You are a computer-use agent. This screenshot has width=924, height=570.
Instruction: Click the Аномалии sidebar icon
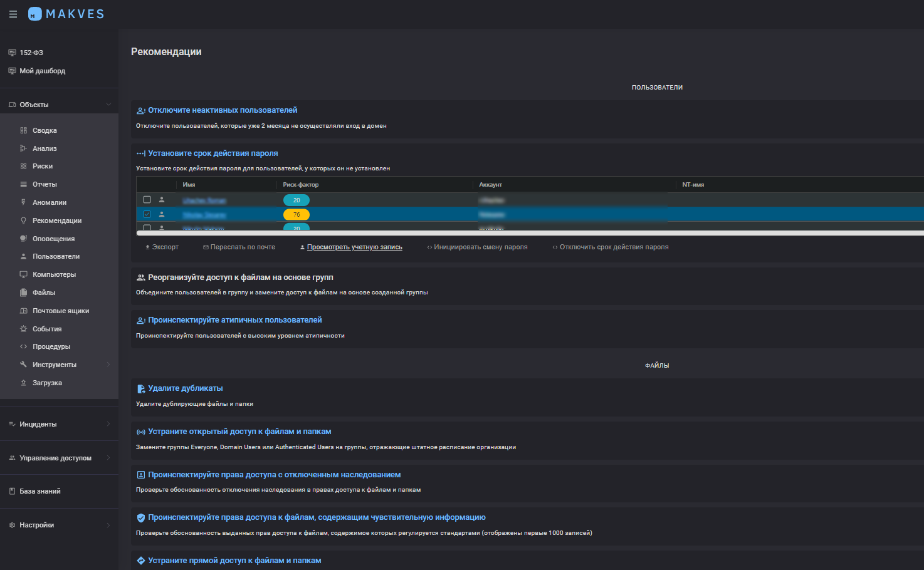click(24, 202)
